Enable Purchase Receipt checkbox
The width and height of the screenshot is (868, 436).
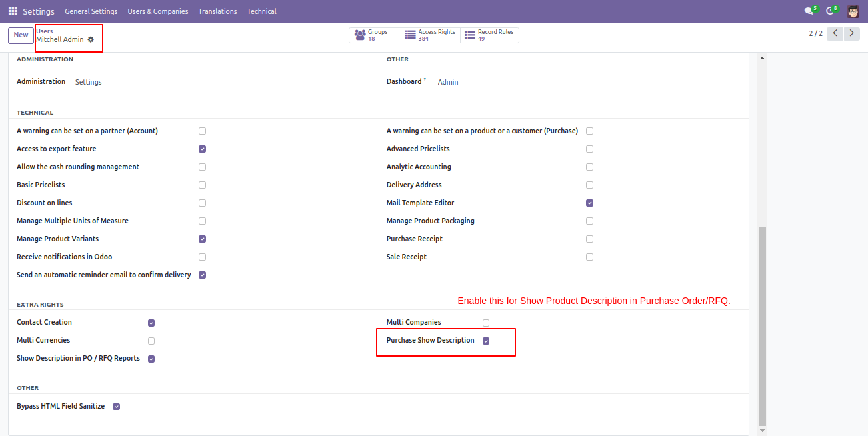tap(589, 239)
